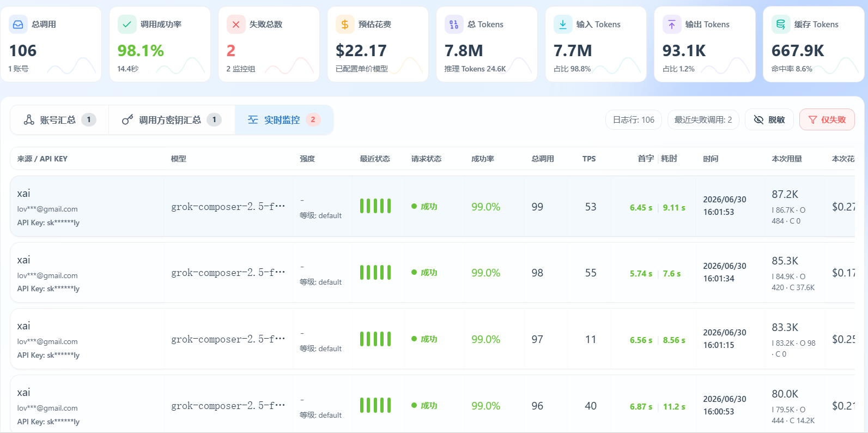Click the TPS column header
The image size is (868, 433).
pos(589,159)
